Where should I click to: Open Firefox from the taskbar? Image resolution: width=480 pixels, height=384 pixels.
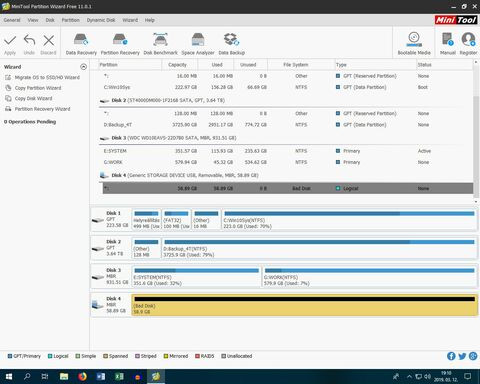pyautogui.click(x=82, y=377)
